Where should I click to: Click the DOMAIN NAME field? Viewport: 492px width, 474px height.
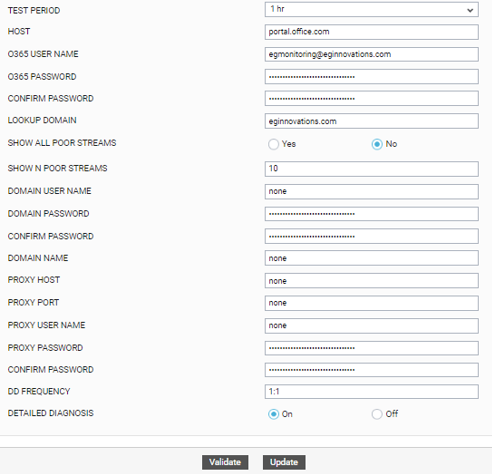[372, 258]
